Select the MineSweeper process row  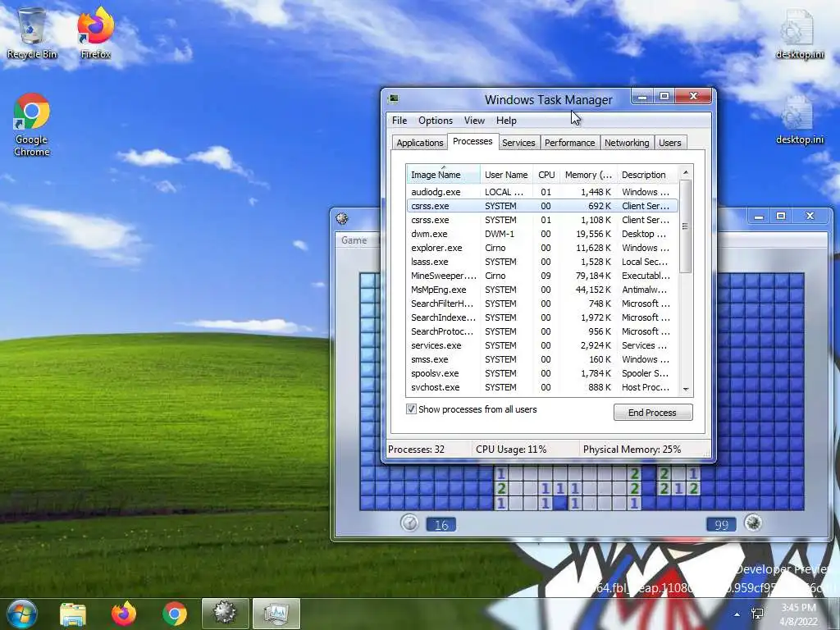click(x=541, y=276)
